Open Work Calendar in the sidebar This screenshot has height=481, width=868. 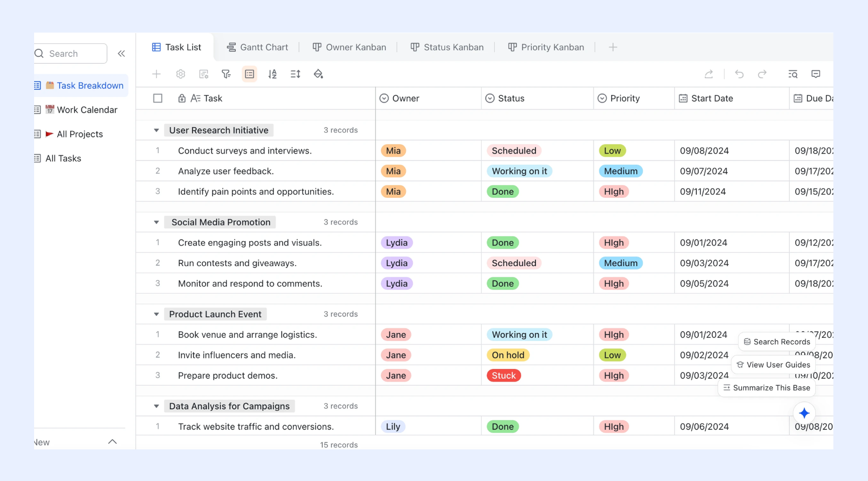coord(81,110)
